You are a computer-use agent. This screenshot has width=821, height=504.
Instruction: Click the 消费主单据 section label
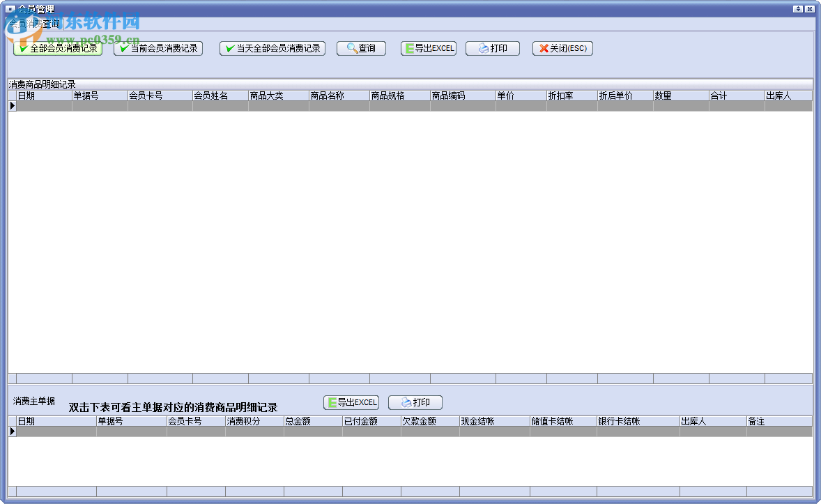coord(34,401)
